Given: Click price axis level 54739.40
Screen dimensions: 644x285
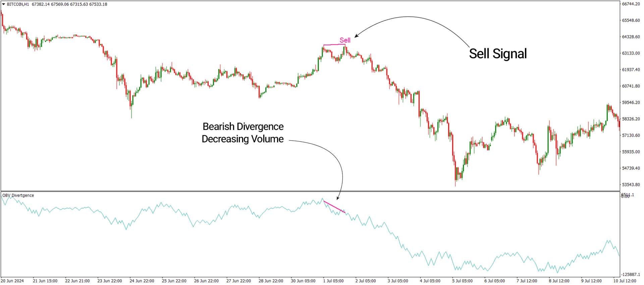Looking at the screenshot, I should [631, 168].
